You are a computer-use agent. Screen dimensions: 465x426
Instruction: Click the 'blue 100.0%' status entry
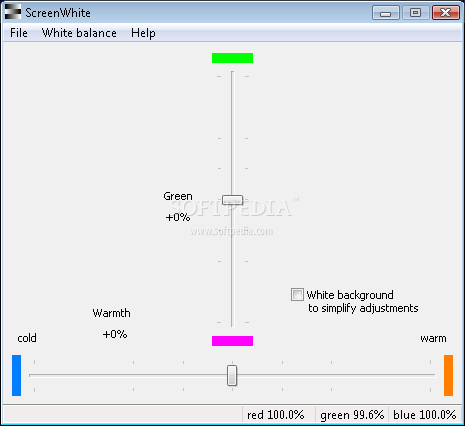pyautogui.click(x=424, y=415)
